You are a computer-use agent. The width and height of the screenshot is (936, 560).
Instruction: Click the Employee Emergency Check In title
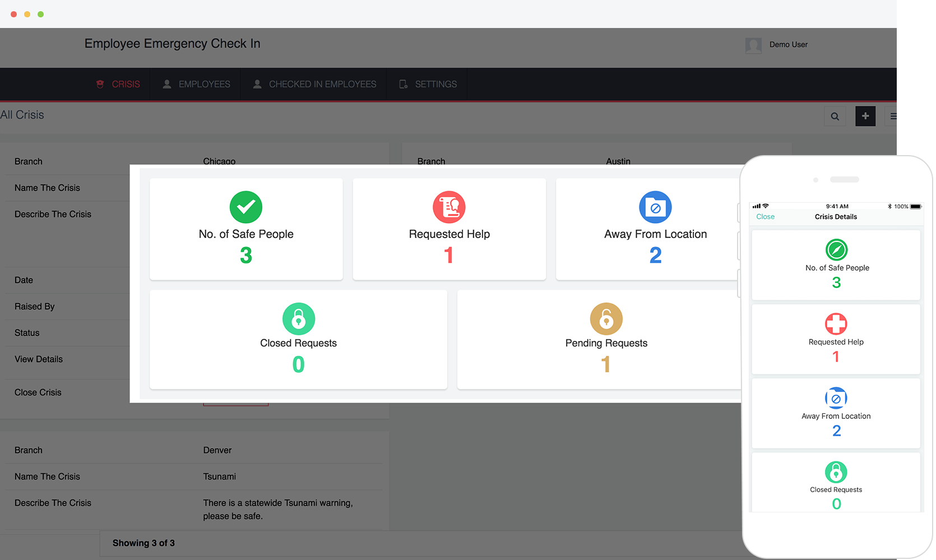(173, 44)
